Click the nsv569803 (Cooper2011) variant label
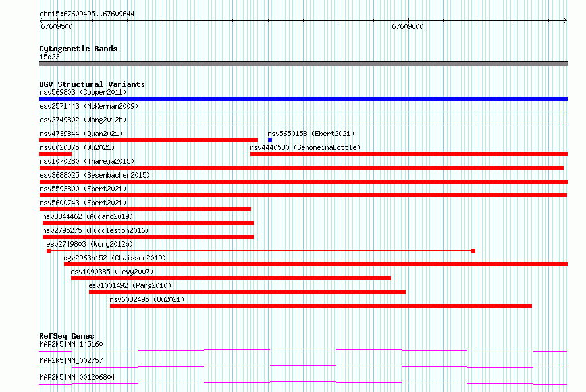 (83, 92)
